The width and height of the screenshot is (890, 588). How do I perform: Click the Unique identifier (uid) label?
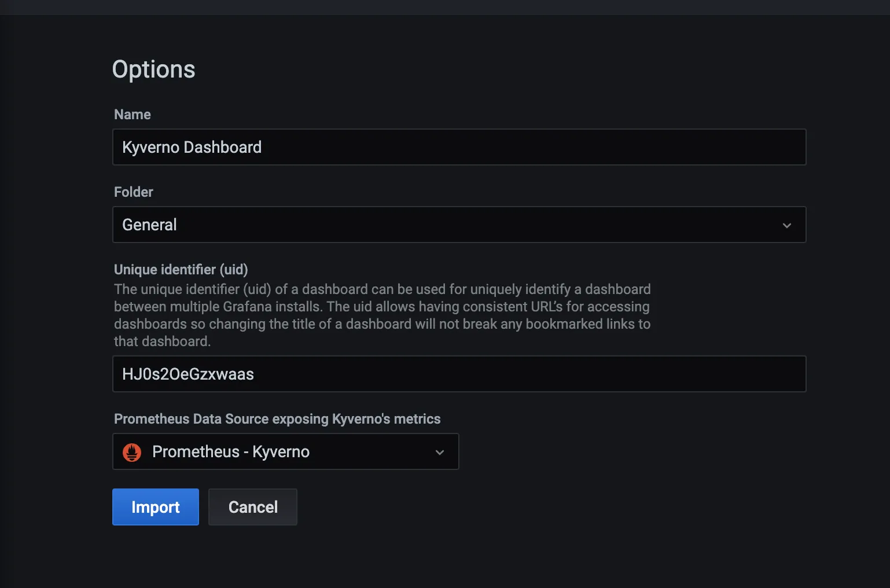coord(181,269)
